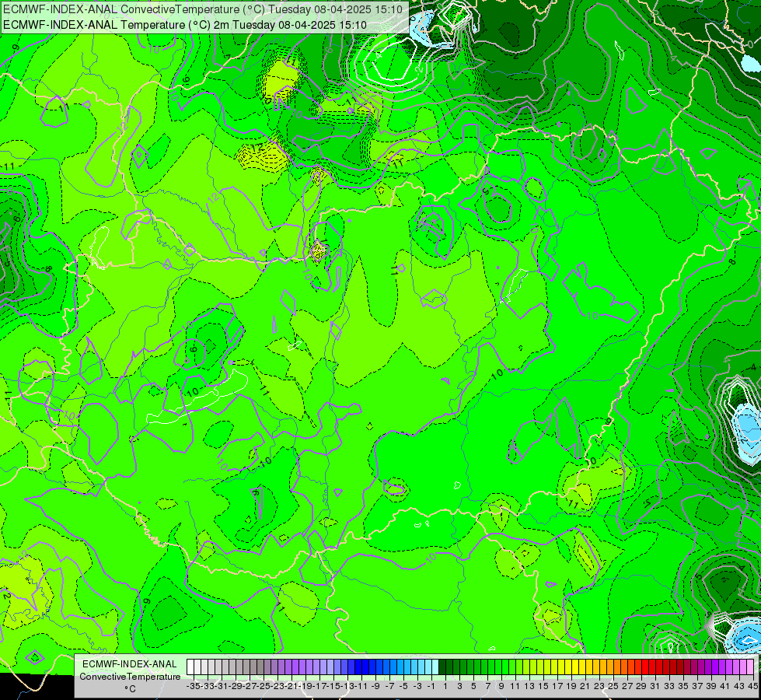Click the '7' legend scale value
761x700 pixels.
tap(487, 686)
